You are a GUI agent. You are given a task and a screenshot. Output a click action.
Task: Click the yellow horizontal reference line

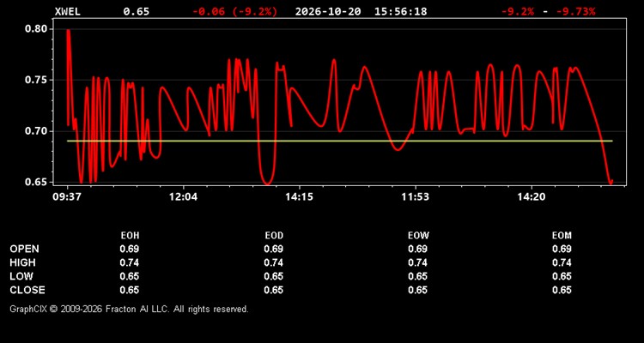tap(340, 141)
